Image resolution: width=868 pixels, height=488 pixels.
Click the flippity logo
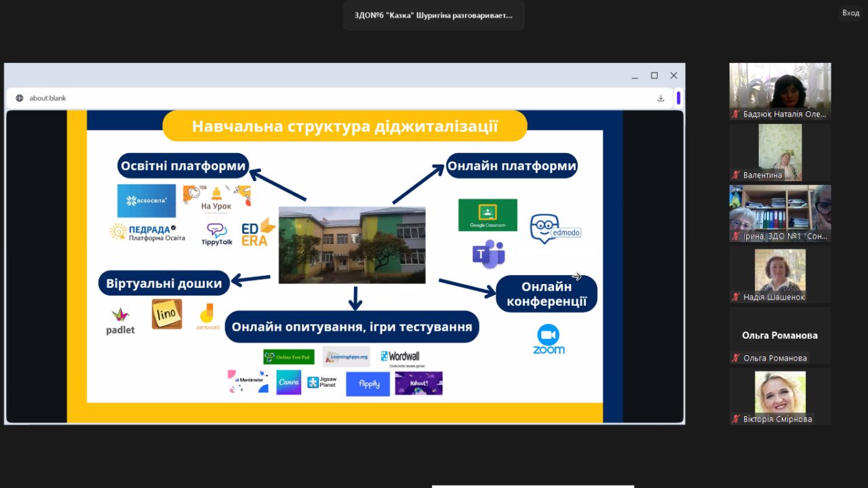pyautogui.click(x=368, y=384)
